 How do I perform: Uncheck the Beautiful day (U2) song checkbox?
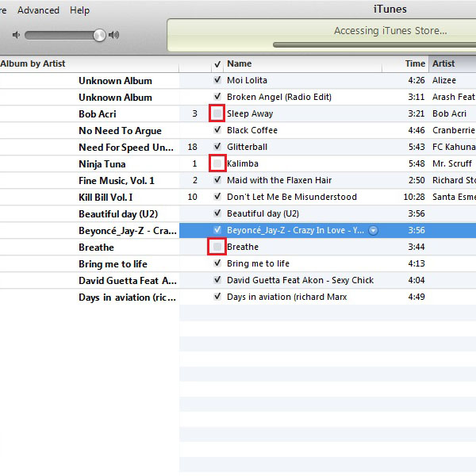tap(217, 213)
